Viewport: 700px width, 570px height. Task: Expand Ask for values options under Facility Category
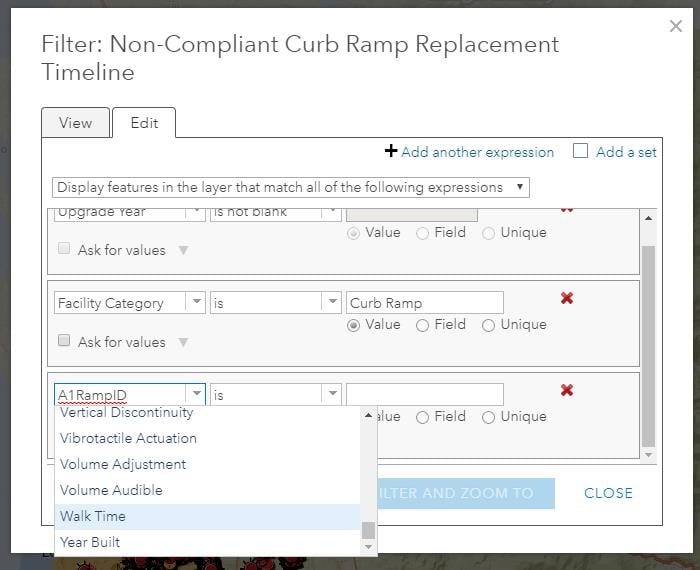coord(183,342)
